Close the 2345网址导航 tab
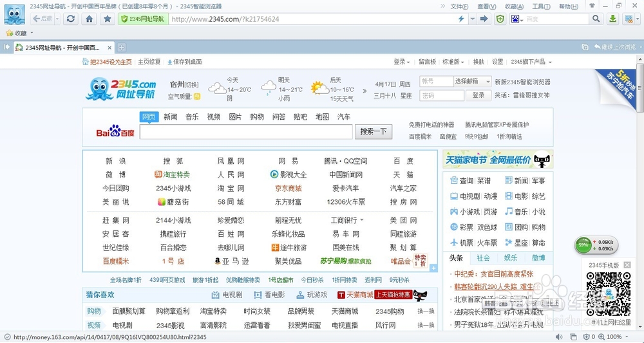The image size is (644, 343). 109,48
